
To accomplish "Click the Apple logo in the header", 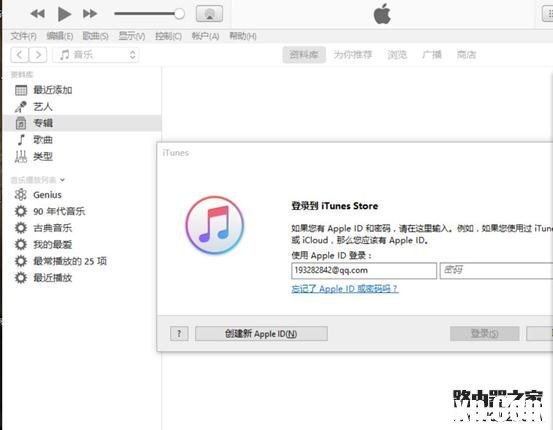I will (x=382, y=14).
